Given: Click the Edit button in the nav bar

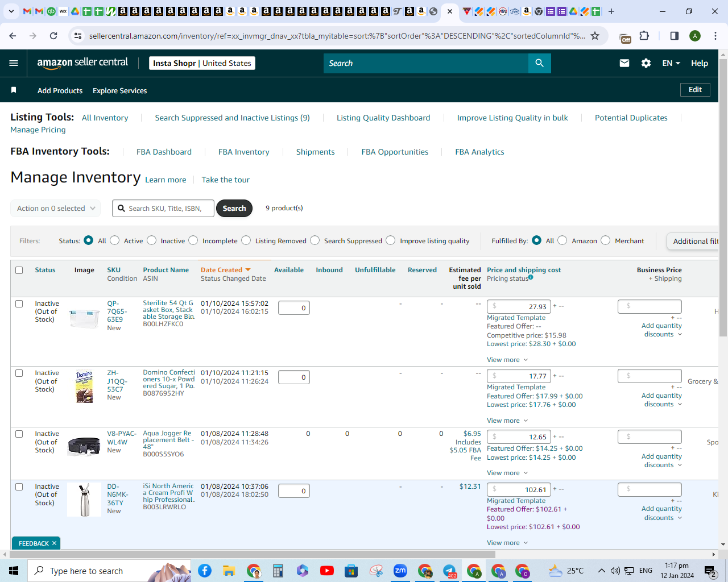Looking at the screenshot, I should click(x=695, y=90).
